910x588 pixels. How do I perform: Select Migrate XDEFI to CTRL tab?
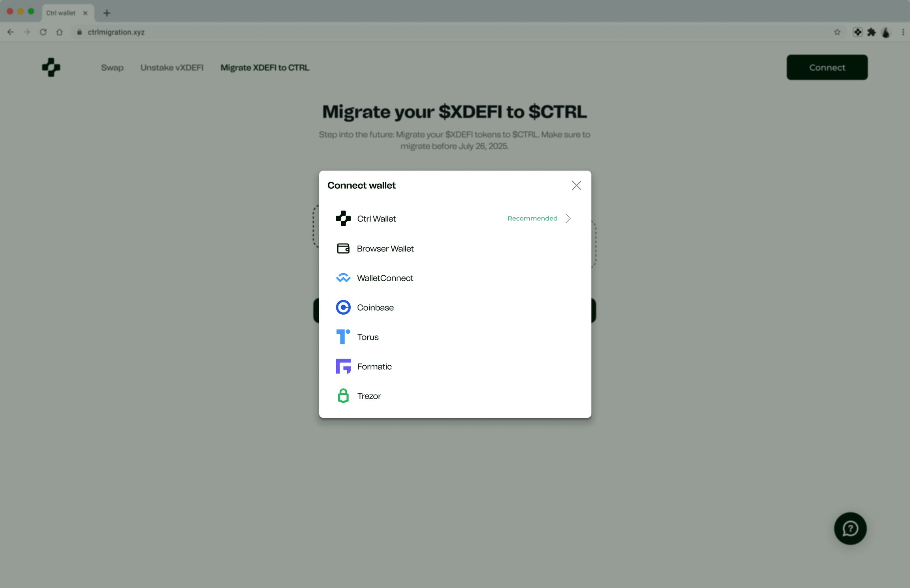point(265,68)
